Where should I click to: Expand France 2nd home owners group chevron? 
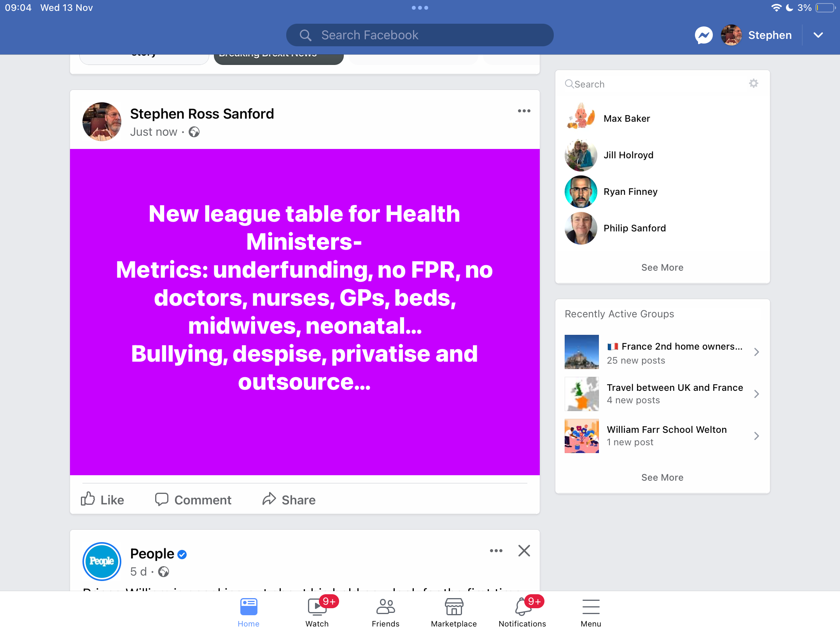[x=756, y=352]
